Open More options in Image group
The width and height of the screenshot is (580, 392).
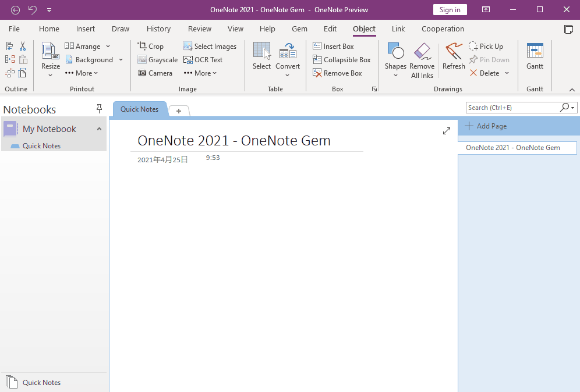(200, 73)
